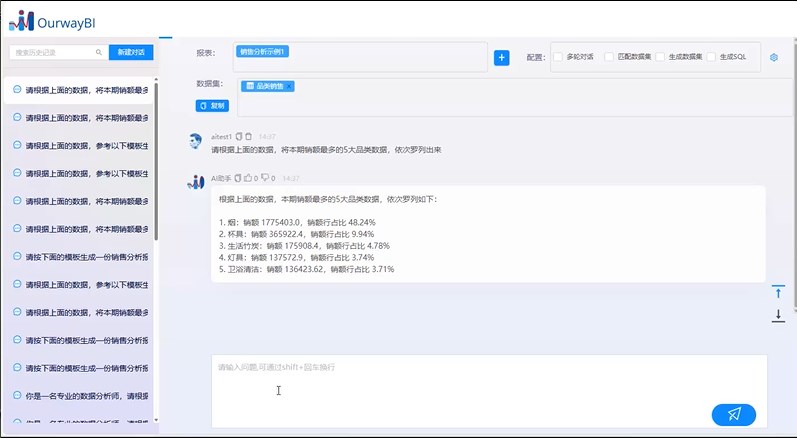Open the first conversation in the history list

80,90
